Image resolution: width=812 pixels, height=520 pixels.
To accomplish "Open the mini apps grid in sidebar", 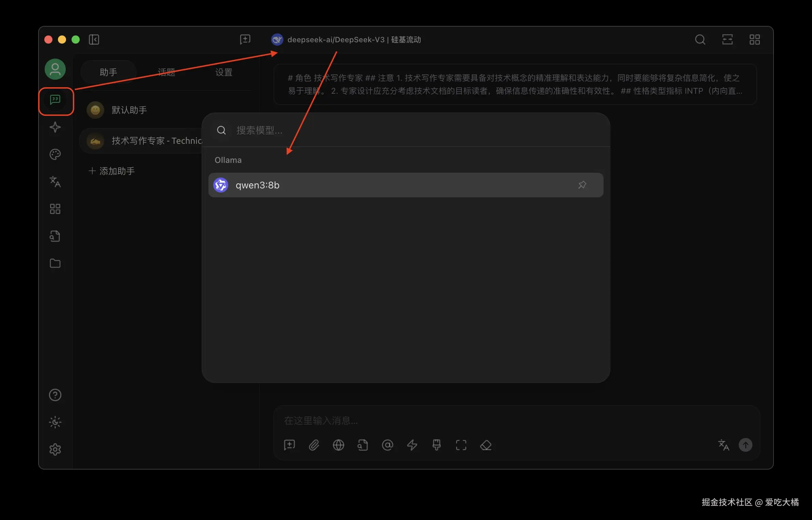I will (x=55, y=209).
